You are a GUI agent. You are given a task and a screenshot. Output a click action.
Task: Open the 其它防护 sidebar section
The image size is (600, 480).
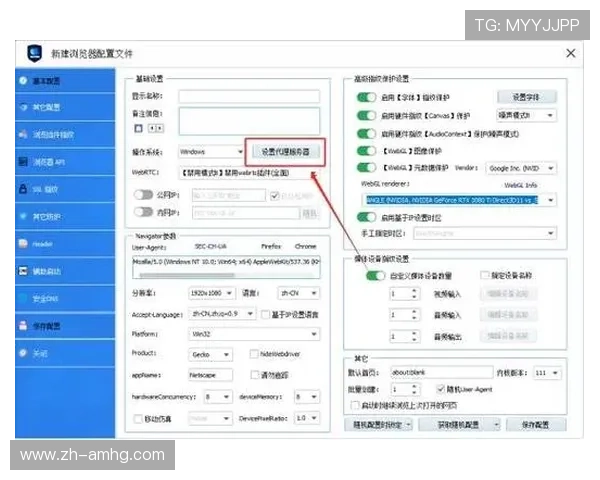tap(65, 217)
